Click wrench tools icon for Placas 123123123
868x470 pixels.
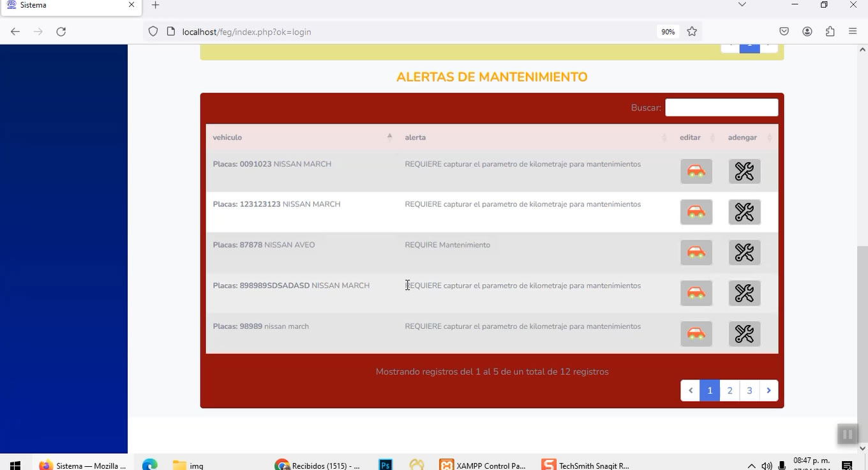pos(744,212)
